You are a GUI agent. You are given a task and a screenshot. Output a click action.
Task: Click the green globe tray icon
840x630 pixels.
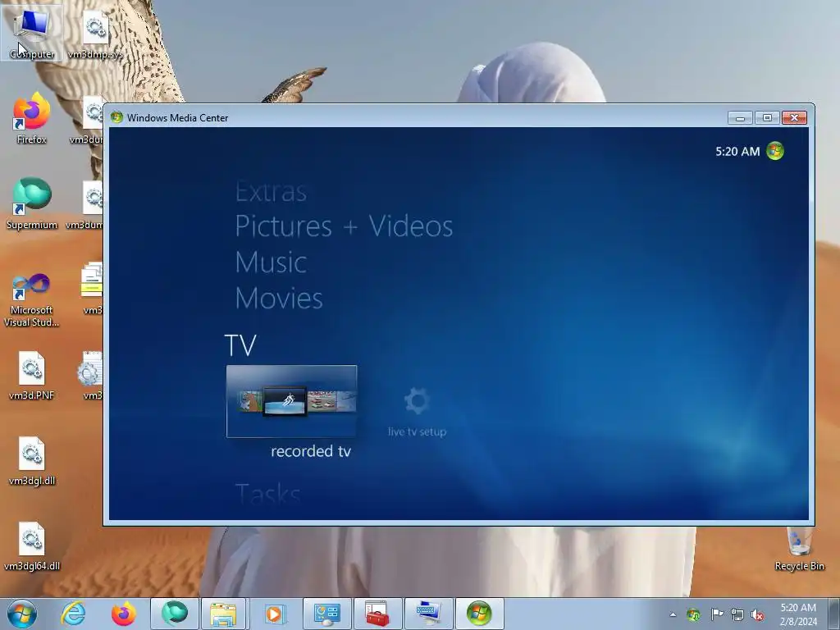(694, 614)
